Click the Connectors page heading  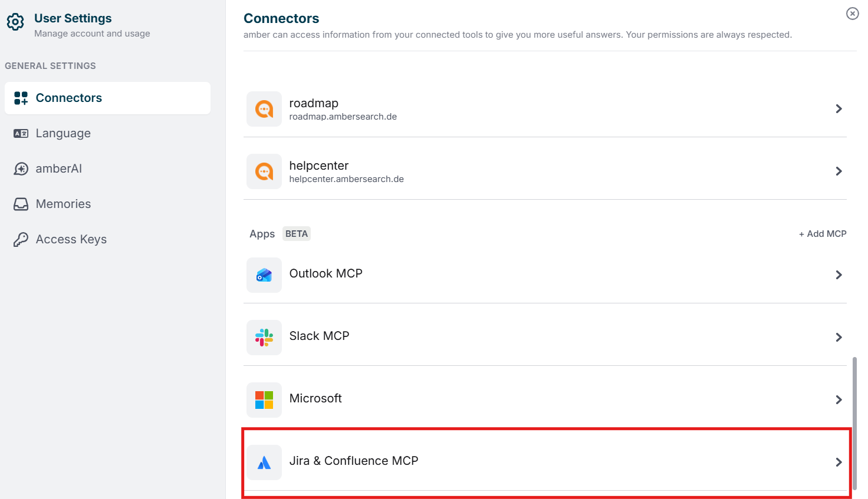pyautogui.click(x=281, y=18)
